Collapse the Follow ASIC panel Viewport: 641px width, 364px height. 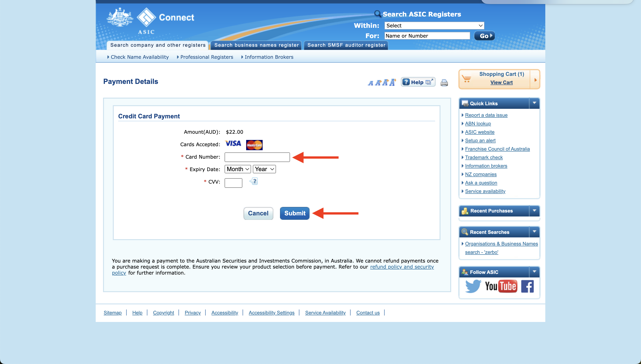534,271
